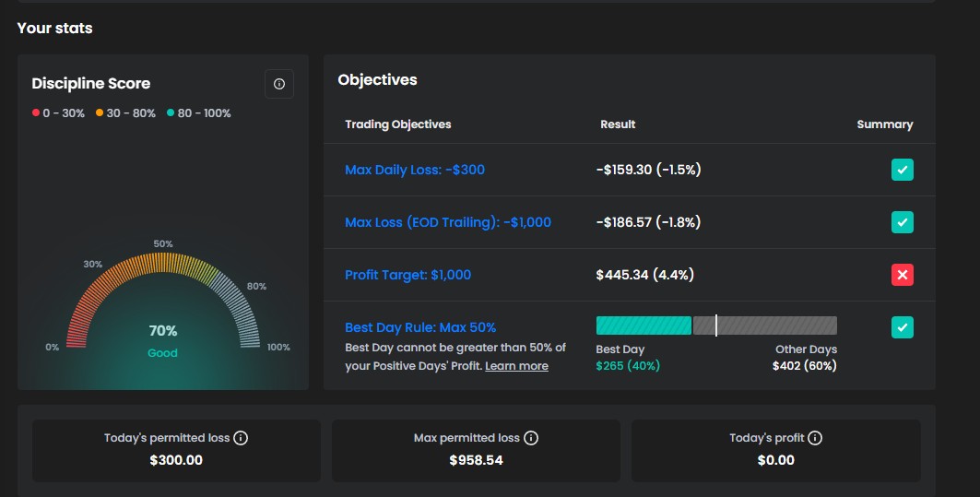This screenshot has height=497, width=980.
Task: Click info icon beside Today's permitted loss
Action: pos(241,438)
